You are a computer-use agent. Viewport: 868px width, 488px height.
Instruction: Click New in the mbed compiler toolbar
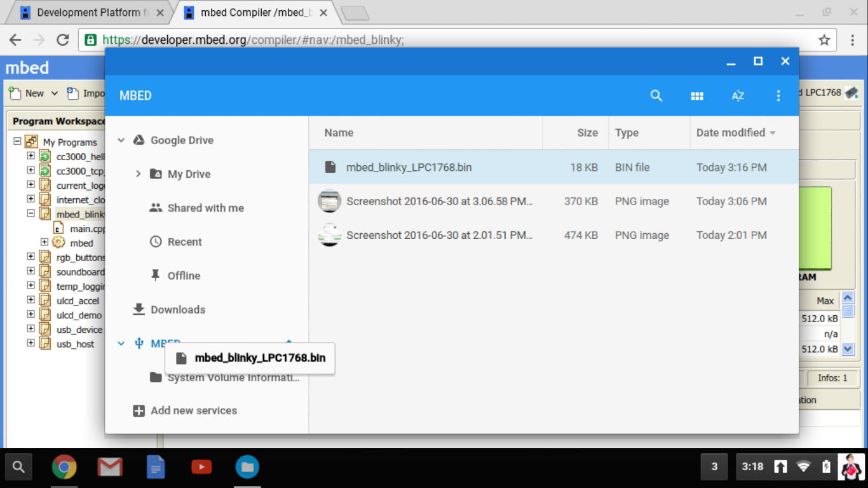tap(27, 93)
